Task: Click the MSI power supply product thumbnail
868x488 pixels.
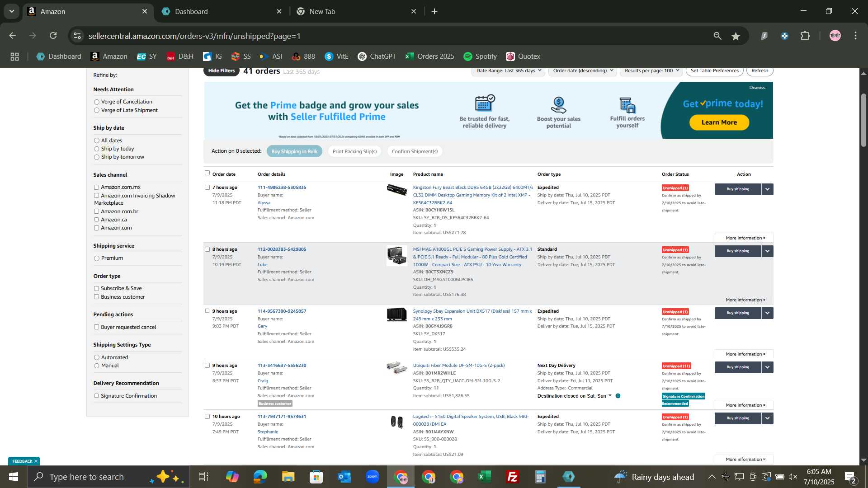Action: pyautogui.click(x=396, y=256)
